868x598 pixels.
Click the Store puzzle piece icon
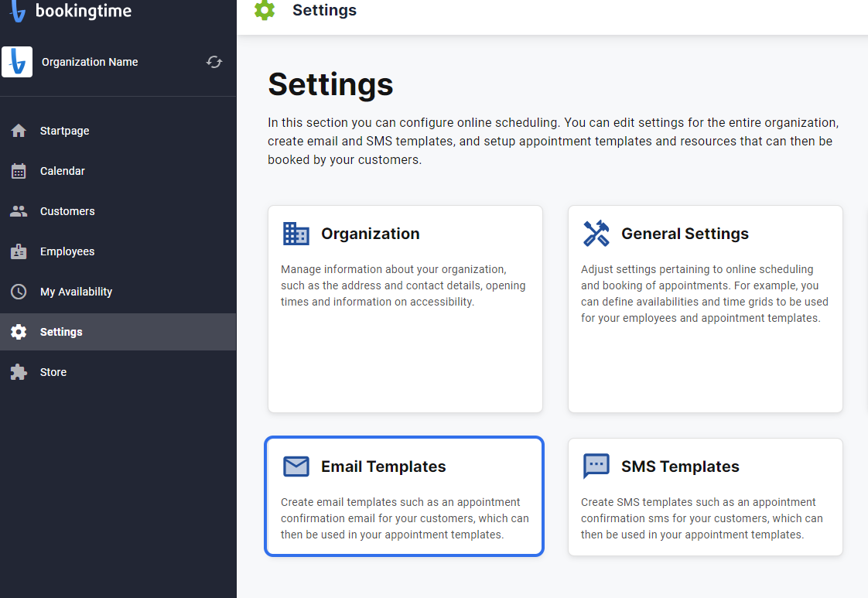pyautogui.click(x=19, y=372)
